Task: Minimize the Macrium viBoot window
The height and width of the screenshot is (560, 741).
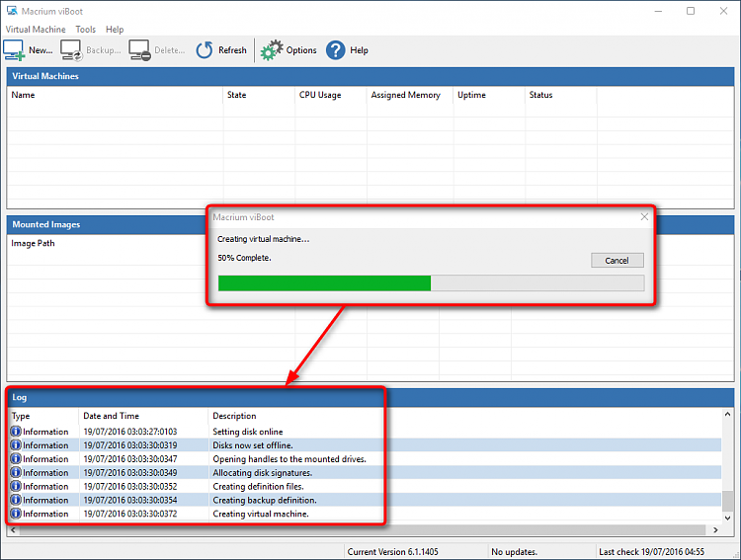Action: 658,11
